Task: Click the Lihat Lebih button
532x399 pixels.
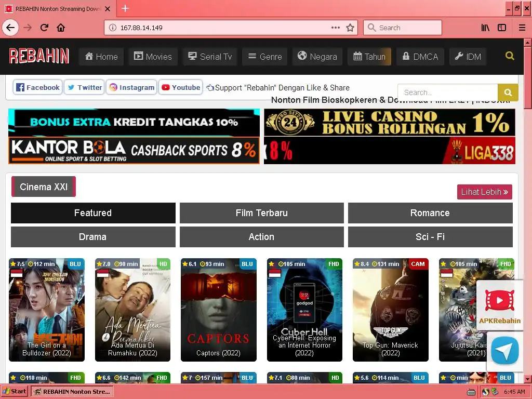Action: [485, 192]
